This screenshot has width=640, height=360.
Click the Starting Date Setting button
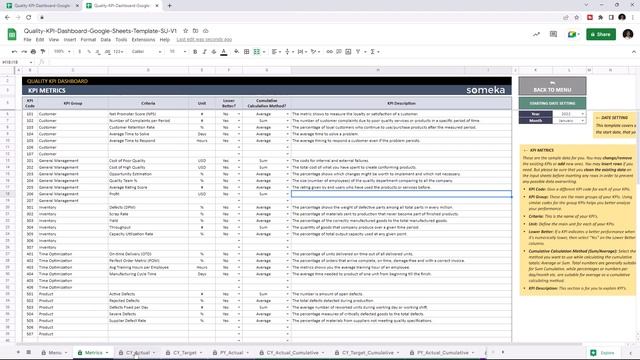click(552, 103)
